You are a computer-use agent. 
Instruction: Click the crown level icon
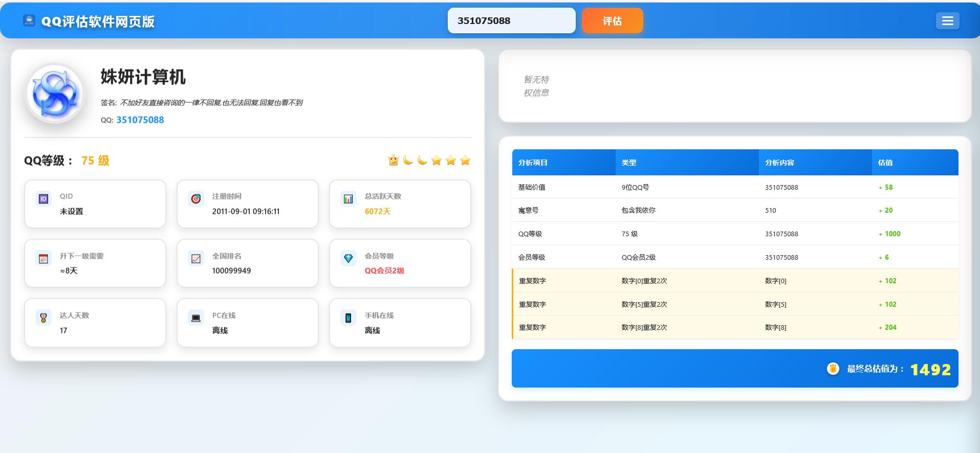coord(393,161)
